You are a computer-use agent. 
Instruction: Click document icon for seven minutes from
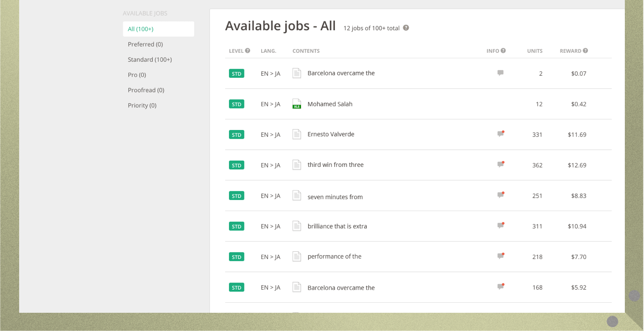[x=297, y=196]
